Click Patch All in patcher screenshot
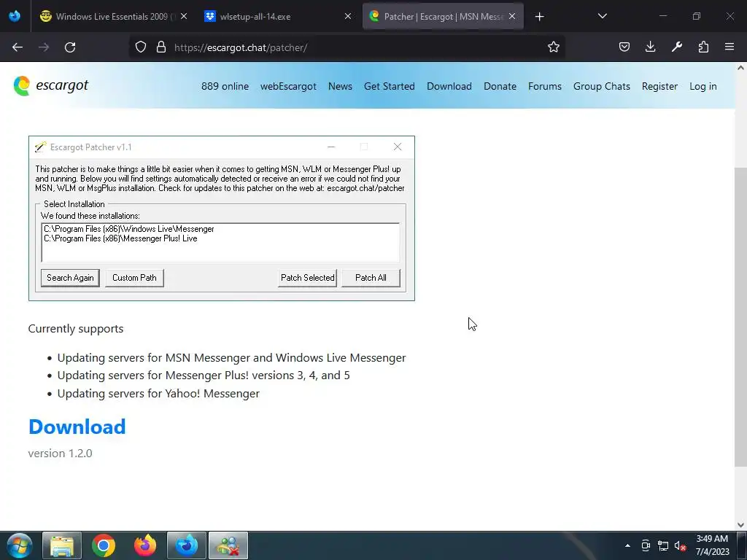This screenshot has width=747, height=560. pos(371,278)
